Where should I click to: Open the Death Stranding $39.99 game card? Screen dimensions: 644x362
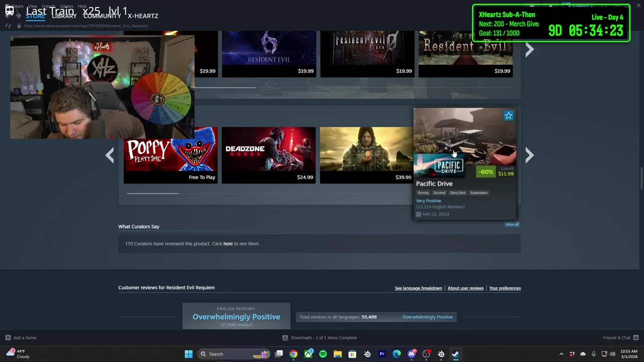[366, 155]
